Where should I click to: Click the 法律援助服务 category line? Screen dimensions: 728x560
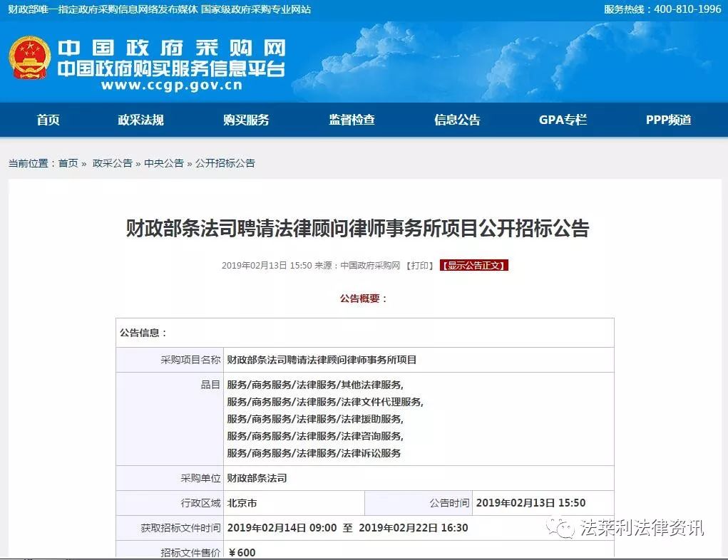click(x=315, y=419)
